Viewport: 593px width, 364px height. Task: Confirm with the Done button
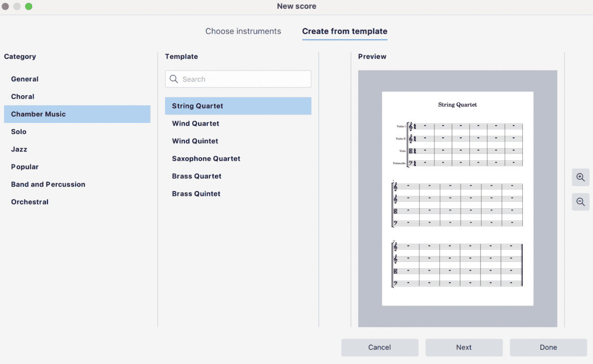tap(548, 347)
